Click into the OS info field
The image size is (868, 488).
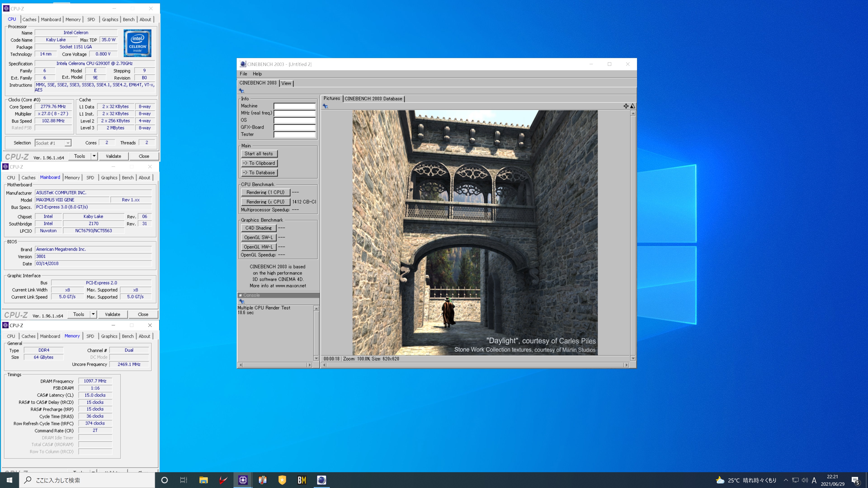coord(295,120)
